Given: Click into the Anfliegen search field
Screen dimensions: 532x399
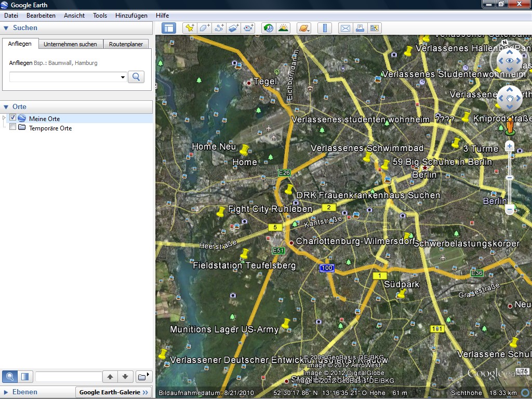Looking at the screenshot, I should click(x=64, y=77).
